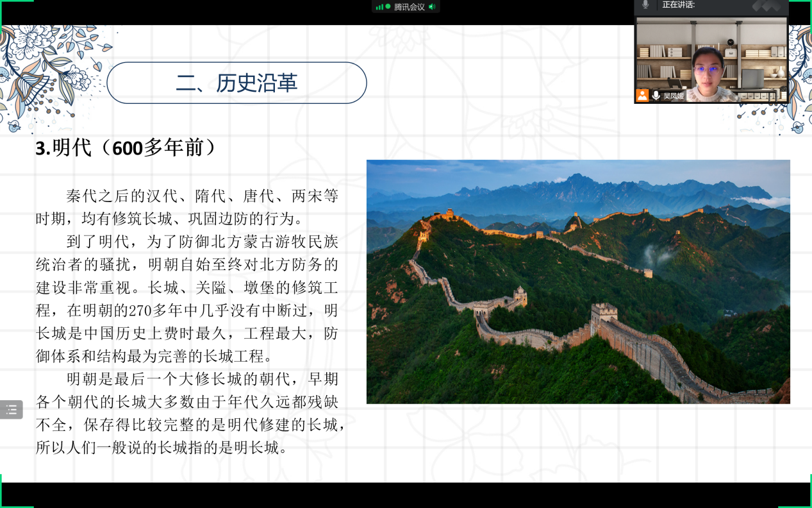
Task: Click the orange host avatar icon
Action: click(x=642, y=96)
